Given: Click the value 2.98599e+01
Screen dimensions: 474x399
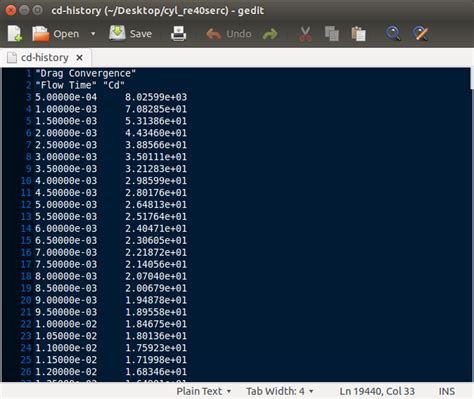Looking at the screenshot, I should click(x=156, y=181).
